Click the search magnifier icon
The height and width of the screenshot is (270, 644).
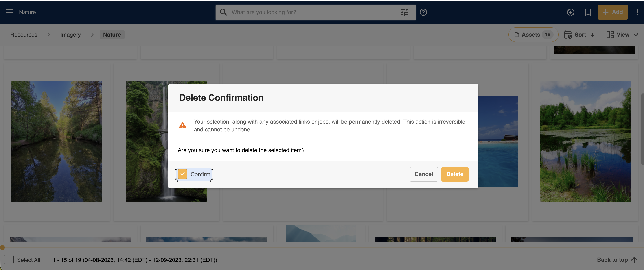click(x=223, y=12)
